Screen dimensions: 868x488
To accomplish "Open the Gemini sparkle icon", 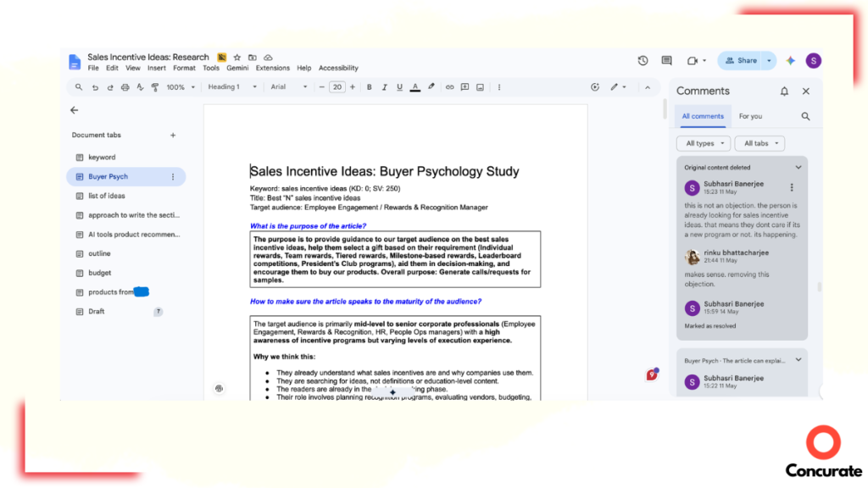I will (791, 61).
